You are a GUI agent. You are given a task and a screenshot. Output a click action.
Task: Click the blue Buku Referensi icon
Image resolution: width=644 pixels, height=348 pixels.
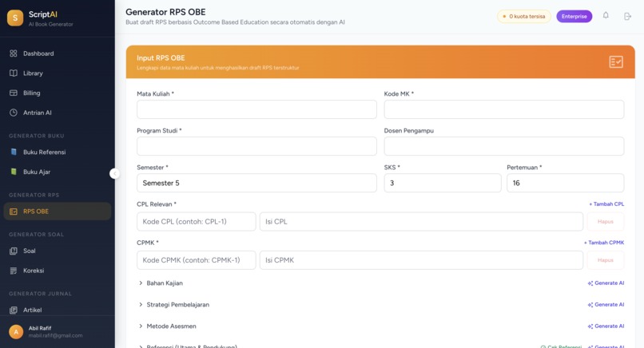tap(14, 152)
